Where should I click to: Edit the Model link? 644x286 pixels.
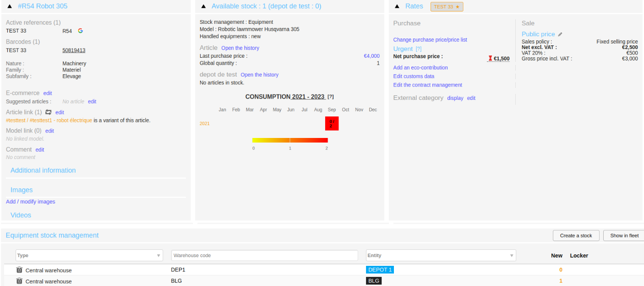[x=49, y=131]
